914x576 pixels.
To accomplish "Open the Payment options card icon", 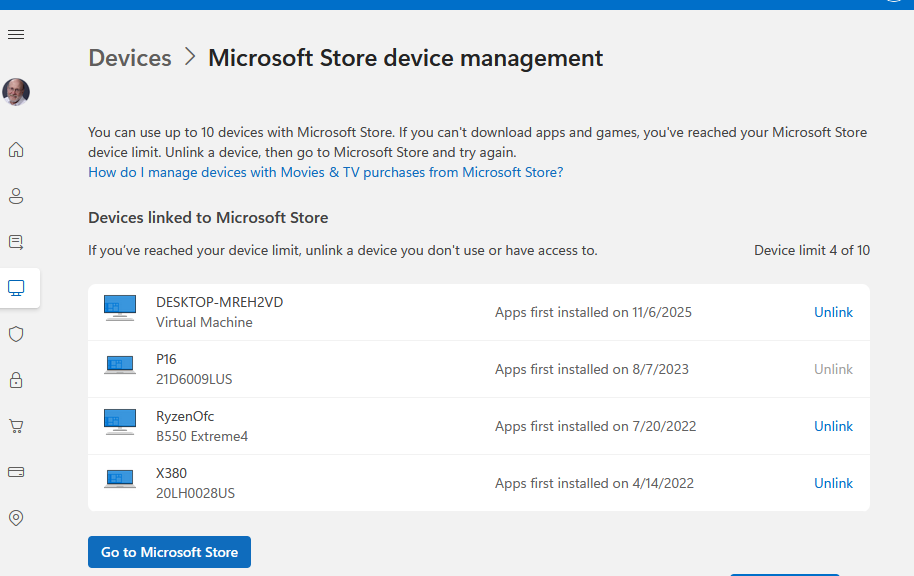I will (16, 472).
